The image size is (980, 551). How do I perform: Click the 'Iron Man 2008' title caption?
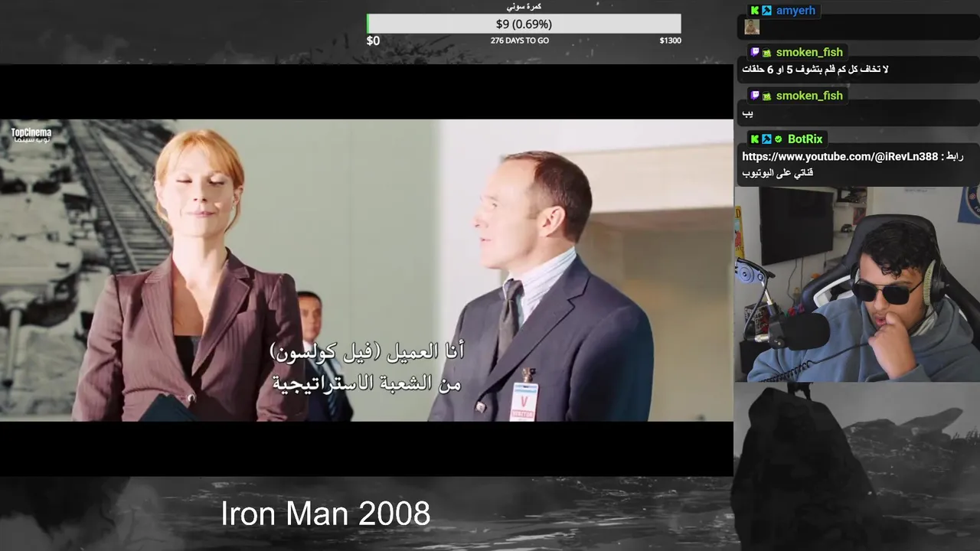pyautogui.click(x=325, y=514)
